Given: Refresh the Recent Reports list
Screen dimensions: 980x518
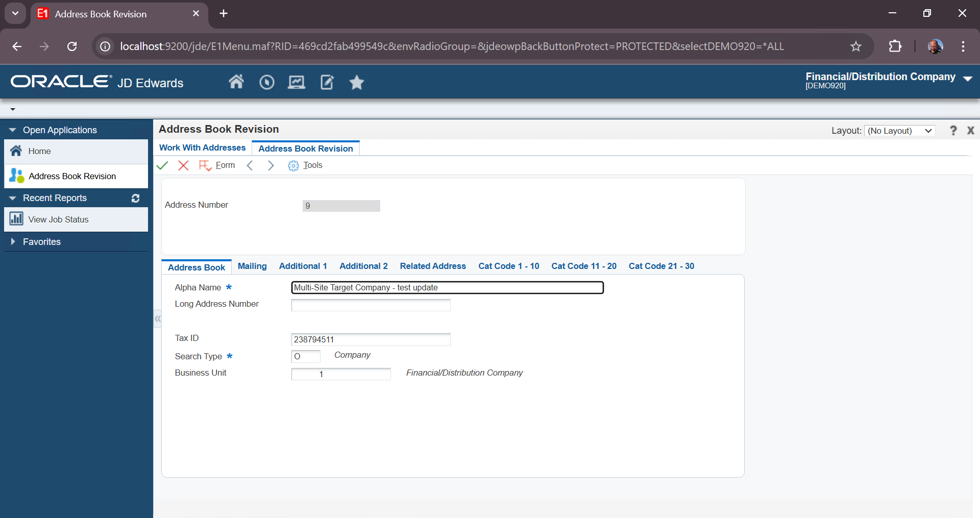Looking at the screenshot, I should (135, 198).
